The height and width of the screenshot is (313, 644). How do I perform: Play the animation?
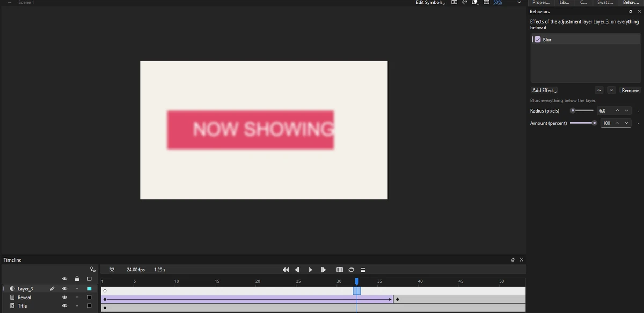tap(310, 270)
